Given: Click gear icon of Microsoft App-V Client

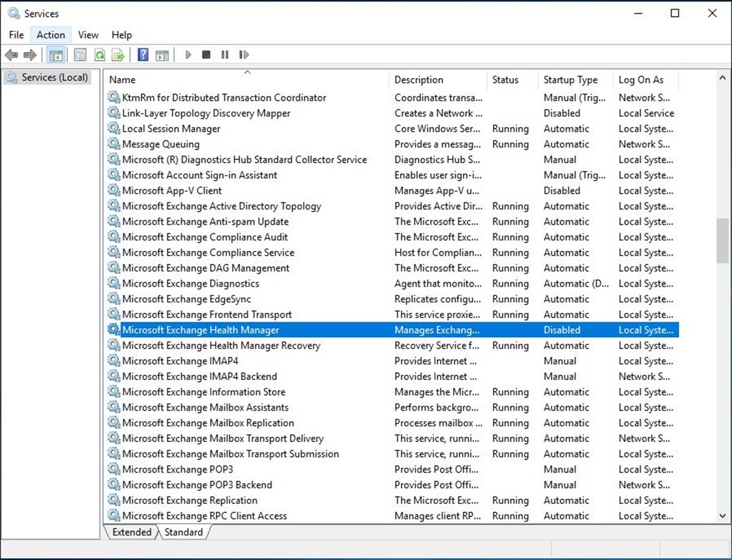Looking at the screenshot, I should click(x=113, y=190).
